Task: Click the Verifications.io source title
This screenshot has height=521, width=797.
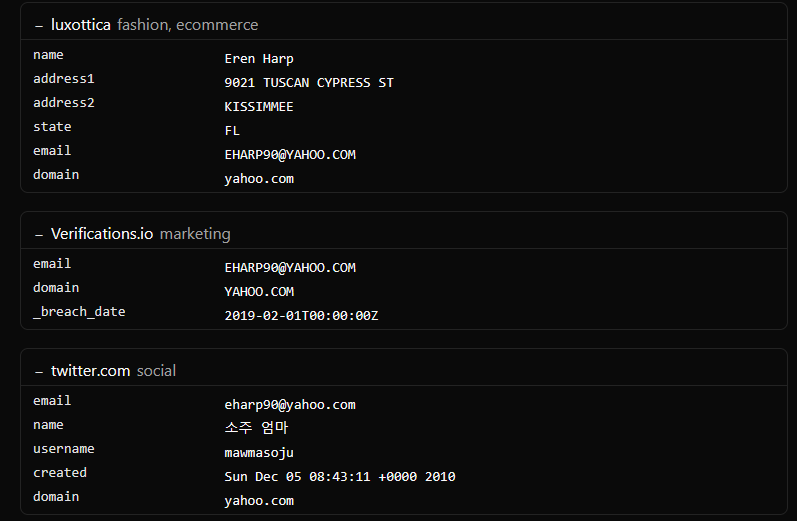Action: coord(102,234)
